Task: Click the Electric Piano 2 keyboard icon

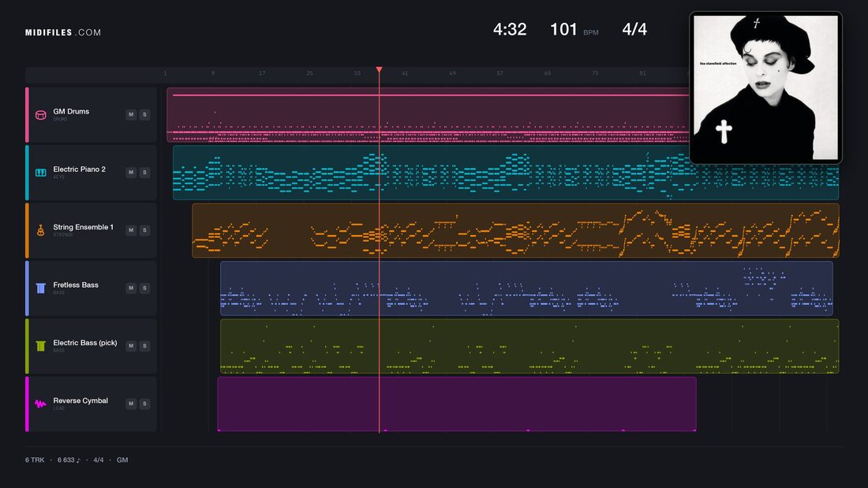Action: (x=40, y=173)
